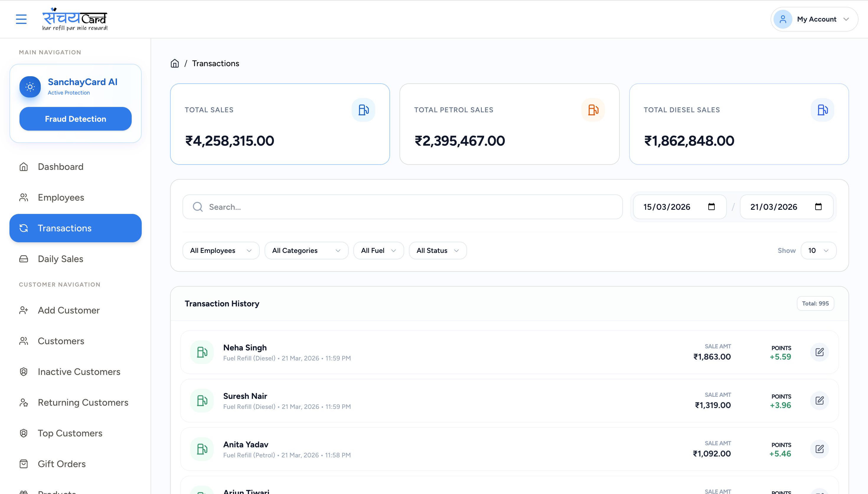Image resolution: width=868 pixels, height=494 pixels.
Task: Click the Total Petrol Sales pump icon
Action: tap(593, 110)
